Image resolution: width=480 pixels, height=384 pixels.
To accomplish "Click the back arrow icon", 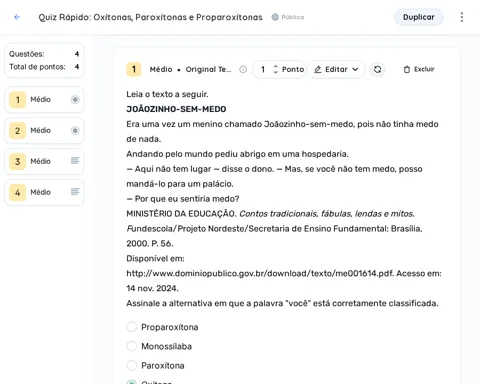I will [x=17, y=17].
